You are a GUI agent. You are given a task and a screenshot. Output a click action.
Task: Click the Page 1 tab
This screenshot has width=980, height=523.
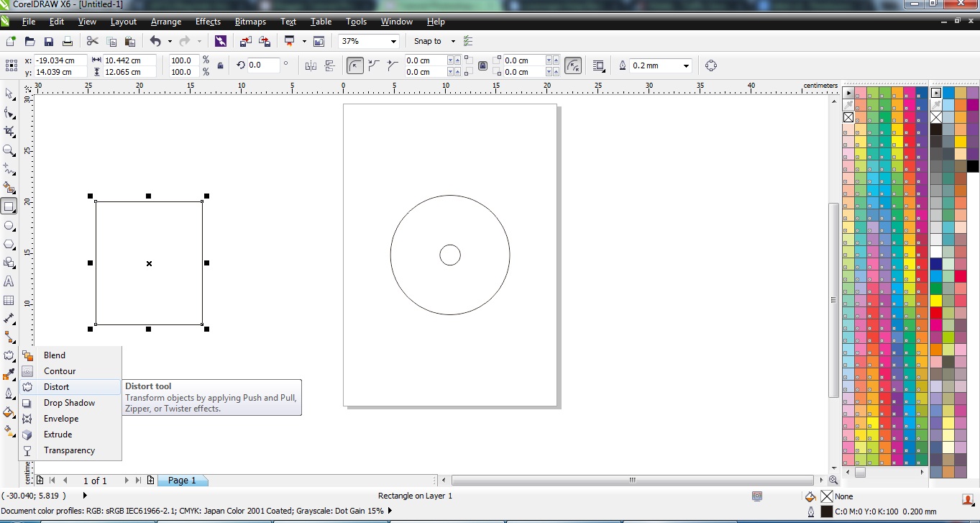click(182, 480)
